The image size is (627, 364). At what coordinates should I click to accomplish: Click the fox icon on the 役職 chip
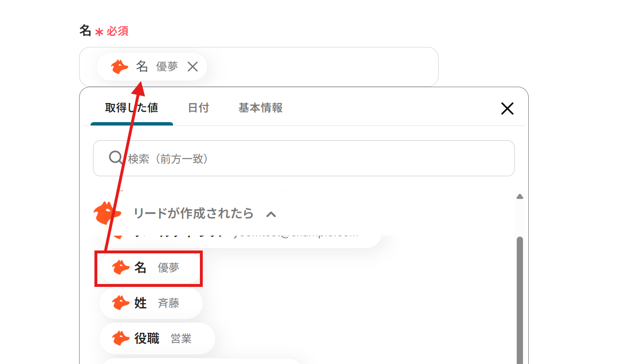click(x=120, y=339)
